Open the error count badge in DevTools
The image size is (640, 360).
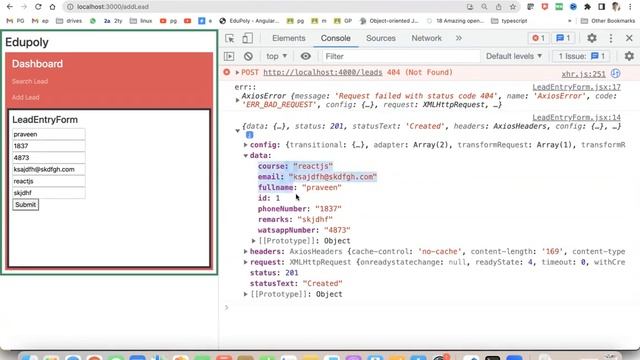(x=538, y=38)
